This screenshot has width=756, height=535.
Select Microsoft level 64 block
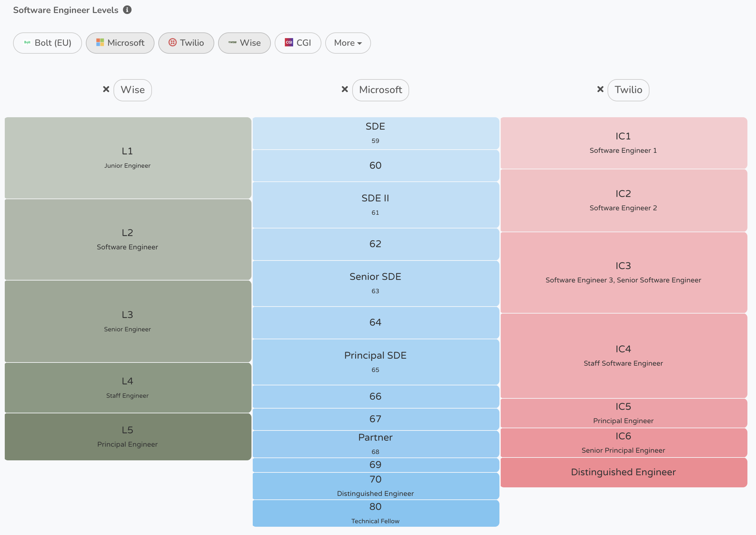[376, 322]
